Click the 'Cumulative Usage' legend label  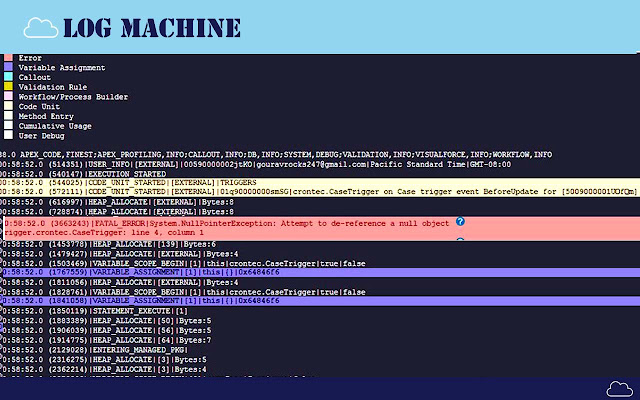(55, 126)
